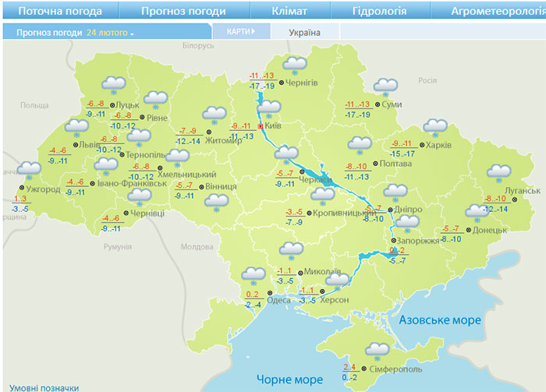The height and width of the screenshot is (392, 546).
Task: Open the 24 лютого date dropdown
Action: [111, 34]
